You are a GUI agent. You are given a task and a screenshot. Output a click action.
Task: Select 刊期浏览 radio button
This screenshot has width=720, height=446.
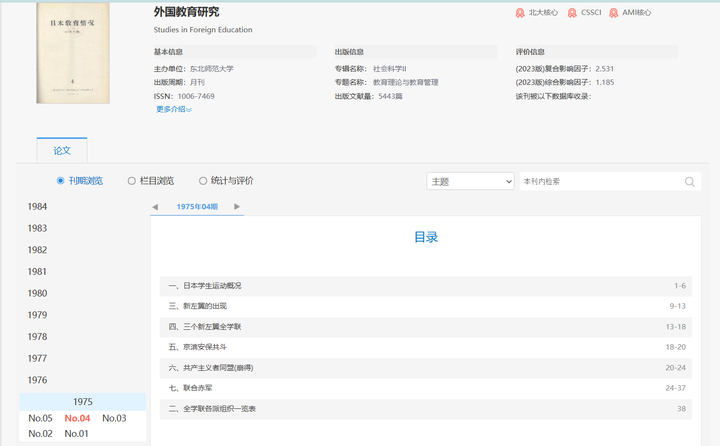[60, 181]
